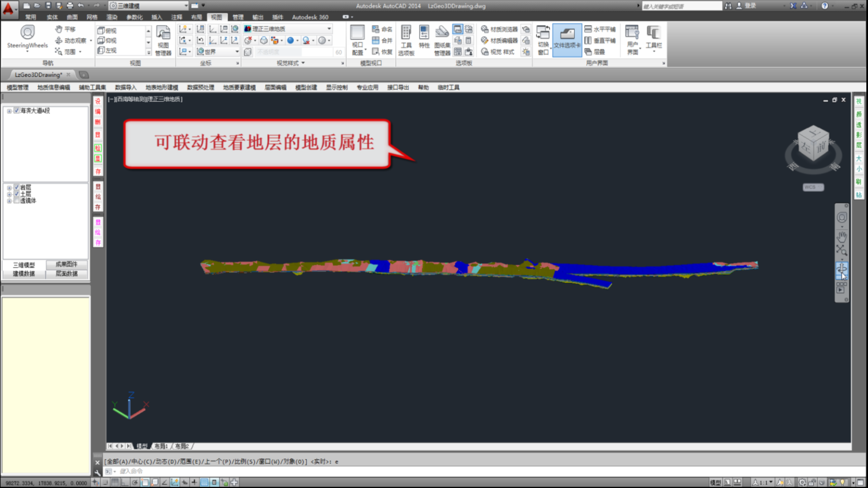Toggle the 土层 layer checkbox
The height and width of the screenshot is (488, 868).
(x=16, y=194)
